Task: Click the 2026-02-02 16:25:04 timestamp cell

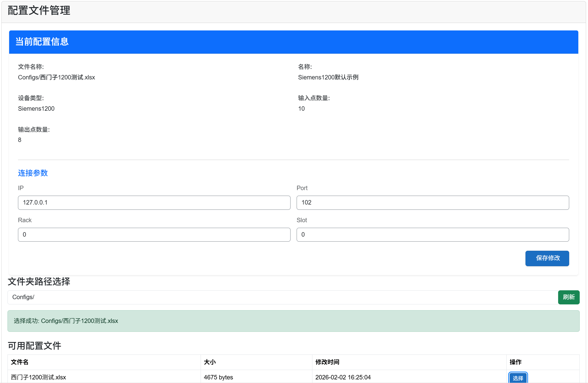Action: 343,377
